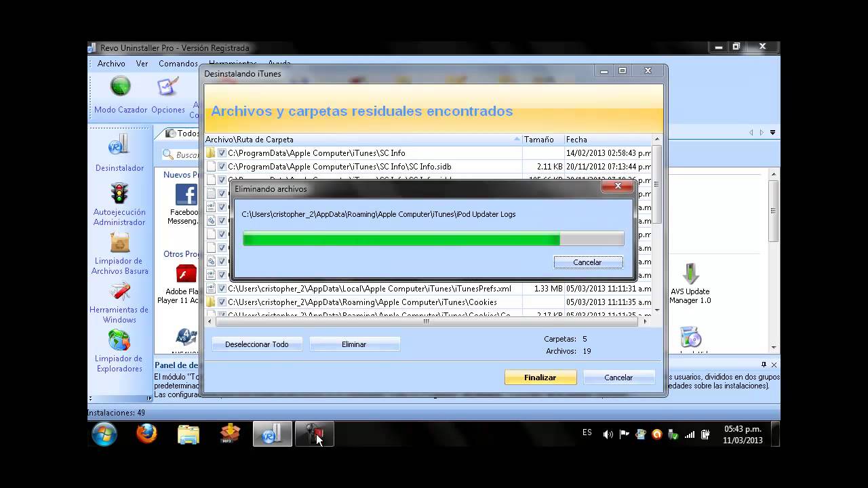The width and height of the screenshot is (868, 488).
Task: Click the green deletion progress bar
Action: click(433, 239)
